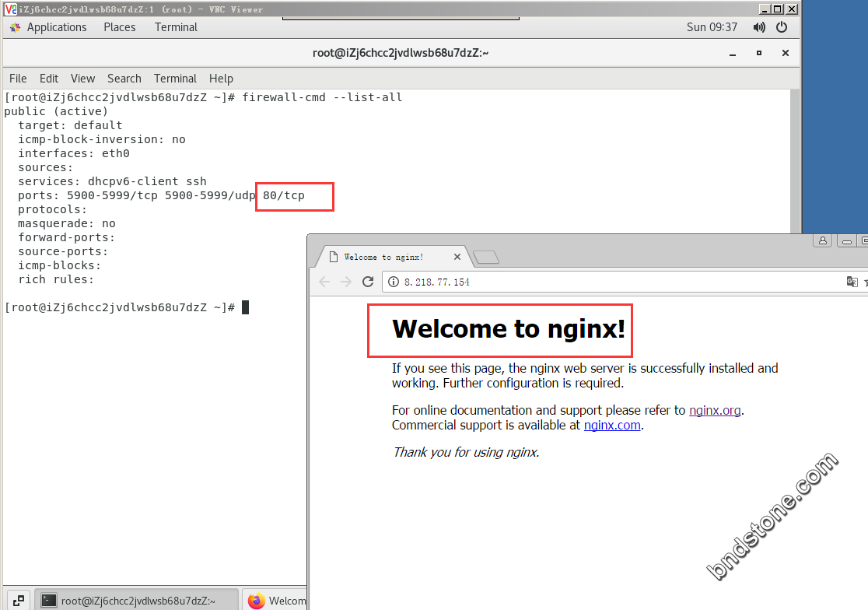Close the VNC Viewer window
868x610 pixels.
tap(792, 9)
